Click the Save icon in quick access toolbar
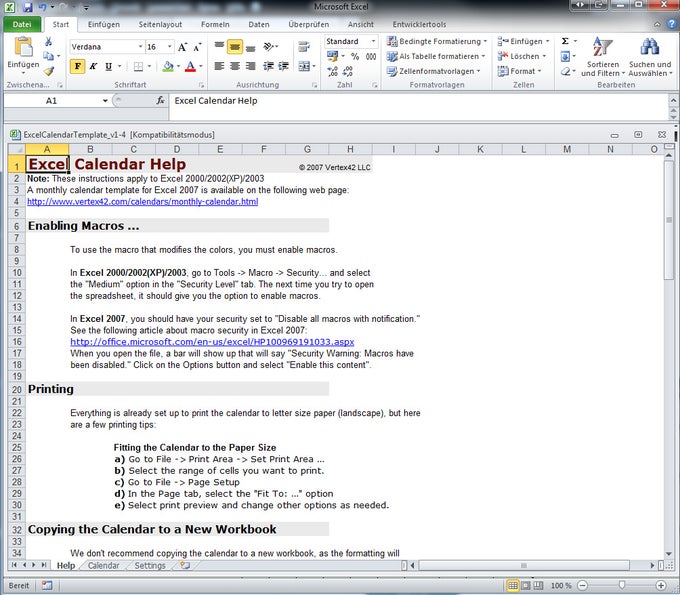This screenshot has height=595, width=680. [x=28, y=7]
